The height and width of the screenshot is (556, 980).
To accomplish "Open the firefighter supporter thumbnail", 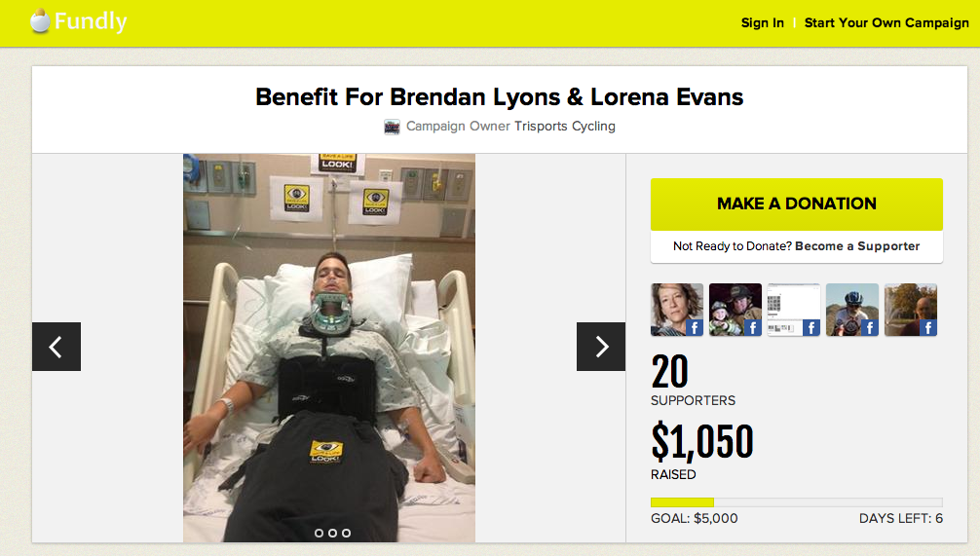I will click(x=735, y=310).
